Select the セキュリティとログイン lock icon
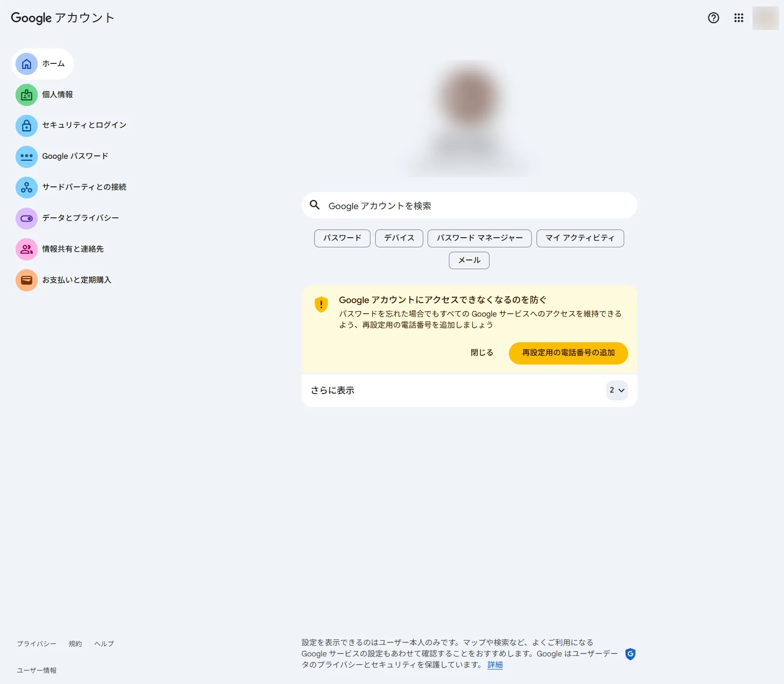The height and width of the screenshot is (684, 784). tap(27, 126)
